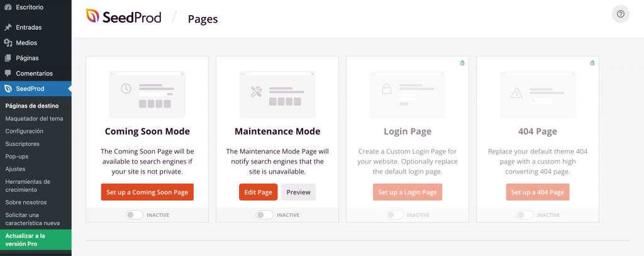Open the help question mark icon

(x=620, y=14)
